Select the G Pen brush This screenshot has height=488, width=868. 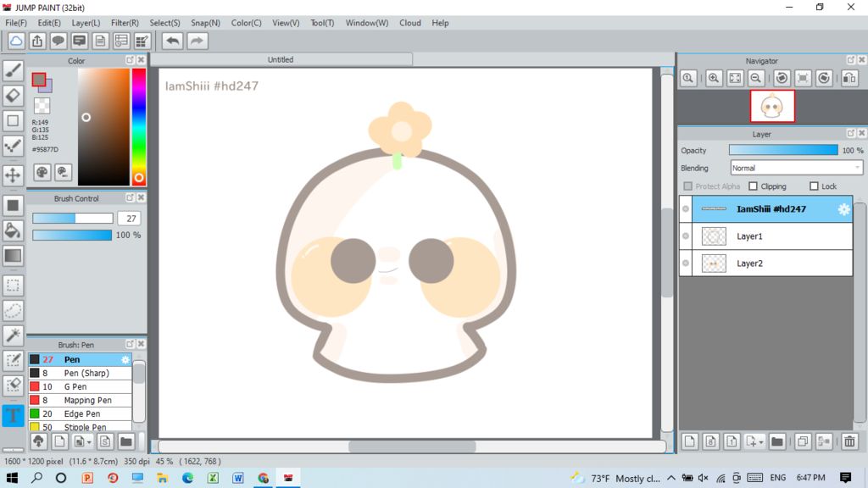[80, 386]
